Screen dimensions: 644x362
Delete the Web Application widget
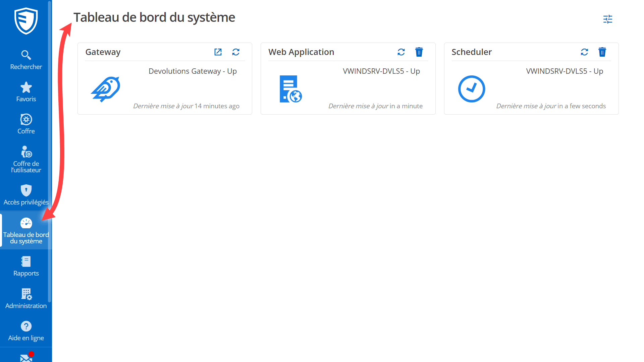pyautogui.click(x=419, y=52)
